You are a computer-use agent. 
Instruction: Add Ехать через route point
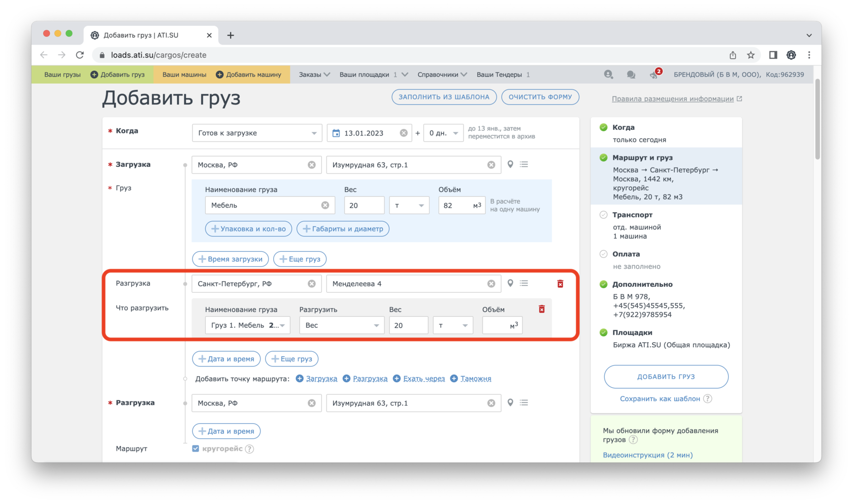419,379
